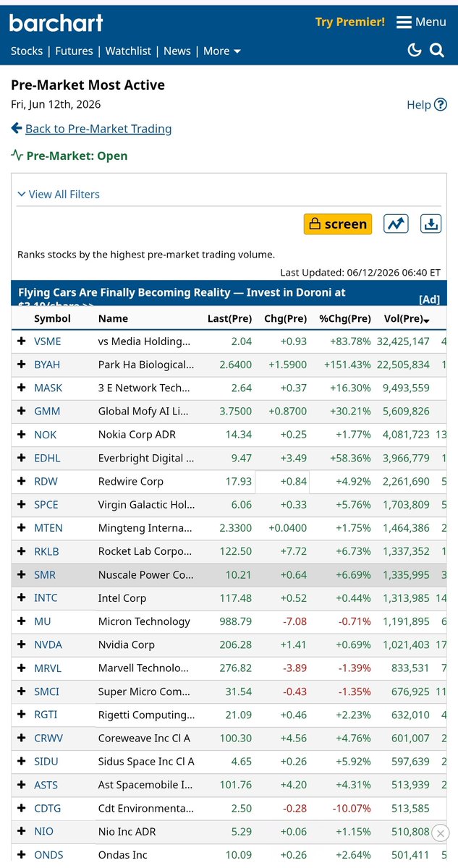Click the download data icon

pyautogui.click(x=431, y=224)
